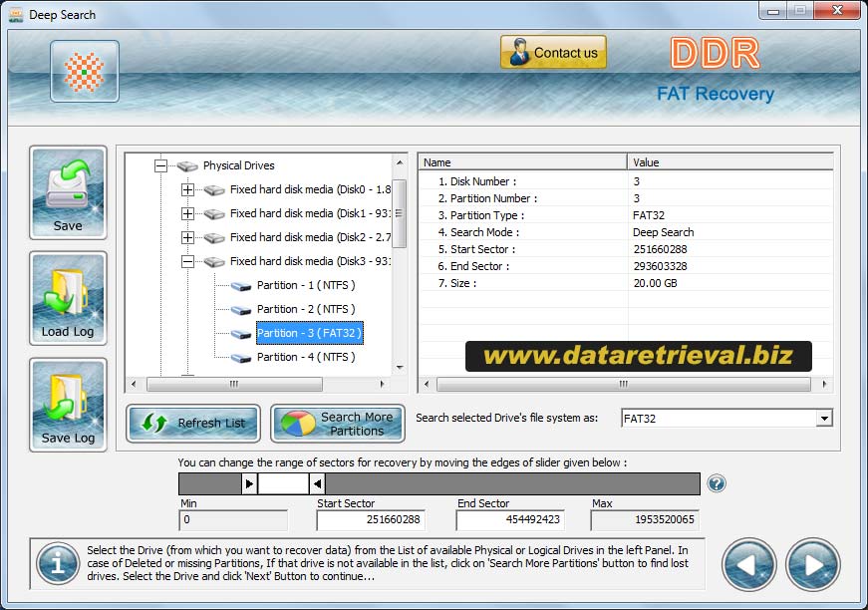Click the Disk Number row

pos(626,181)
